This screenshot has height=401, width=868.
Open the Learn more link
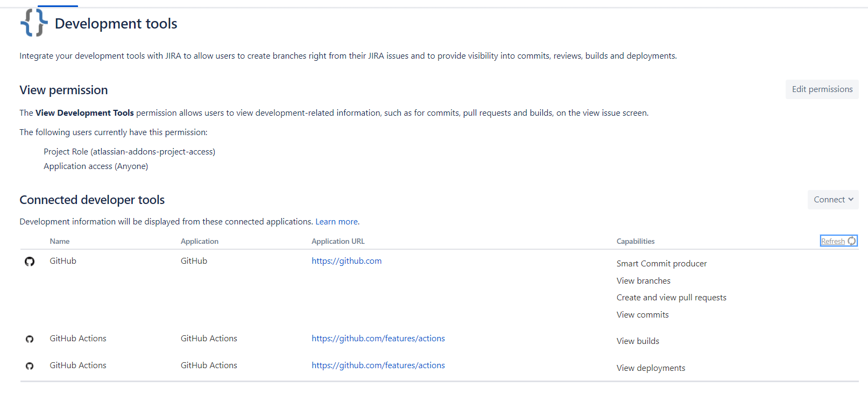point(336,222)
